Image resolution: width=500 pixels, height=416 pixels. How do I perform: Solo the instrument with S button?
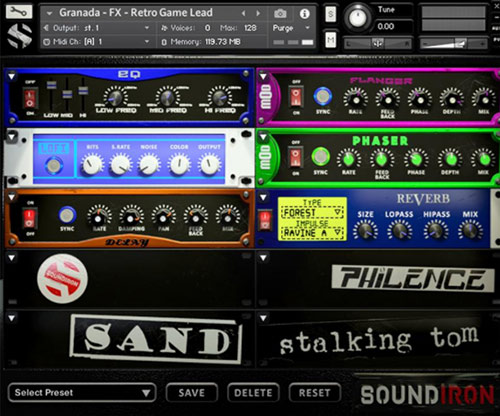tap(331, 14)
